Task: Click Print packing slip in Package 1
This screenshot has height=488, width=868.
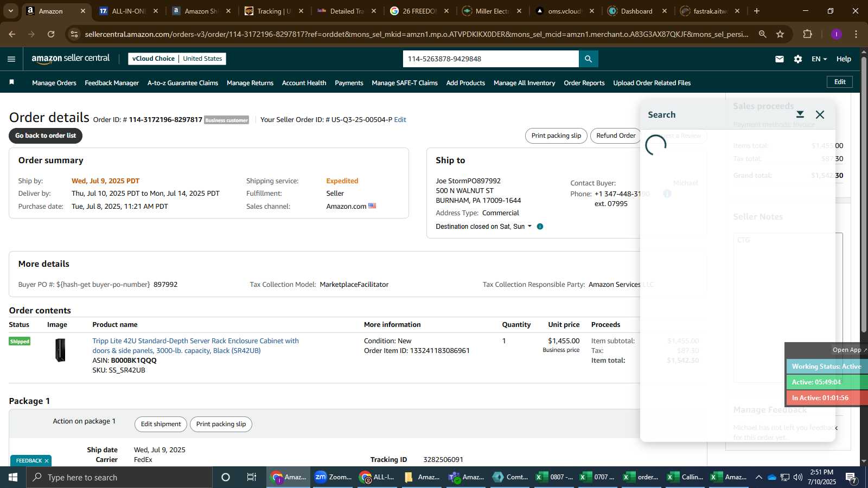Action: (221, 424)
